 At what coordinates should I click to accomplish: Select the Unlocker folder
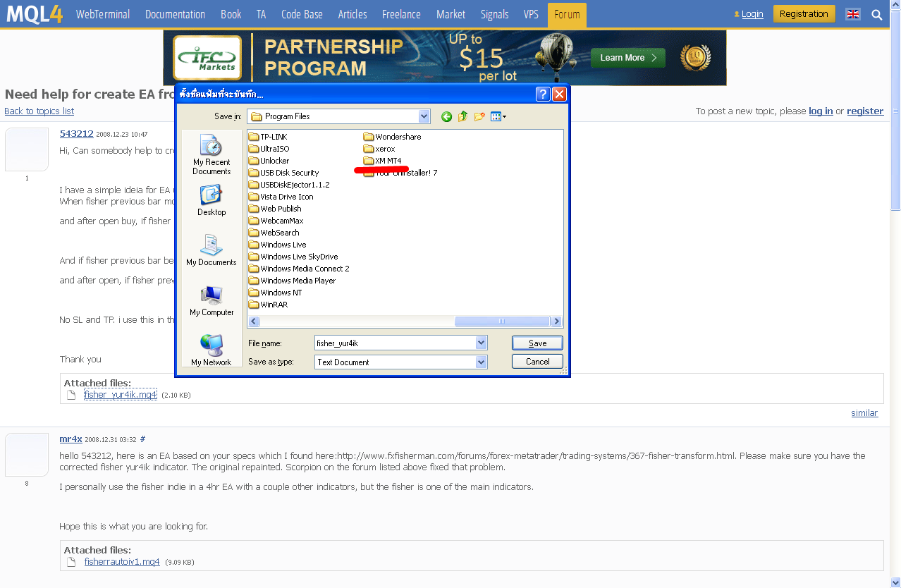[x=269, y=161]
